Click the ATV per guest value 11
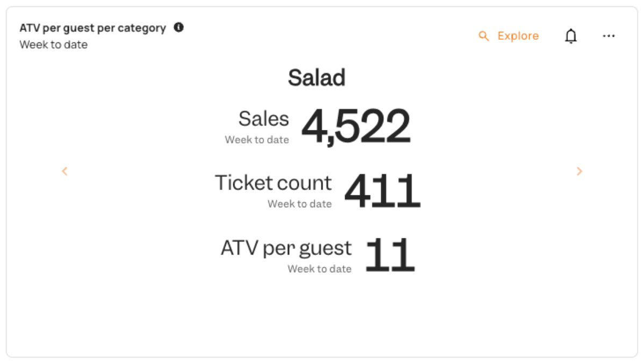This screenshot has width=644, height=364. pyautogui.click(x=390, y=255)
